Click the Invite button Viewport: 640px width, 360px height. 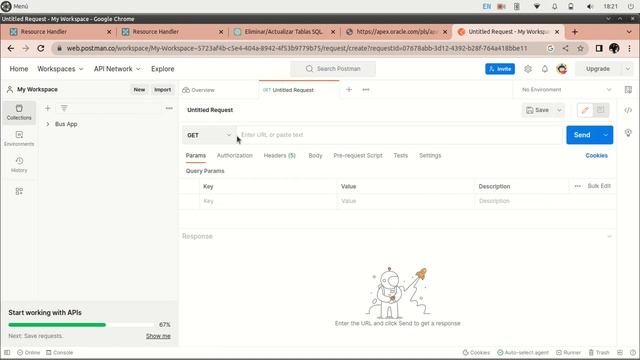click(500, 69)
